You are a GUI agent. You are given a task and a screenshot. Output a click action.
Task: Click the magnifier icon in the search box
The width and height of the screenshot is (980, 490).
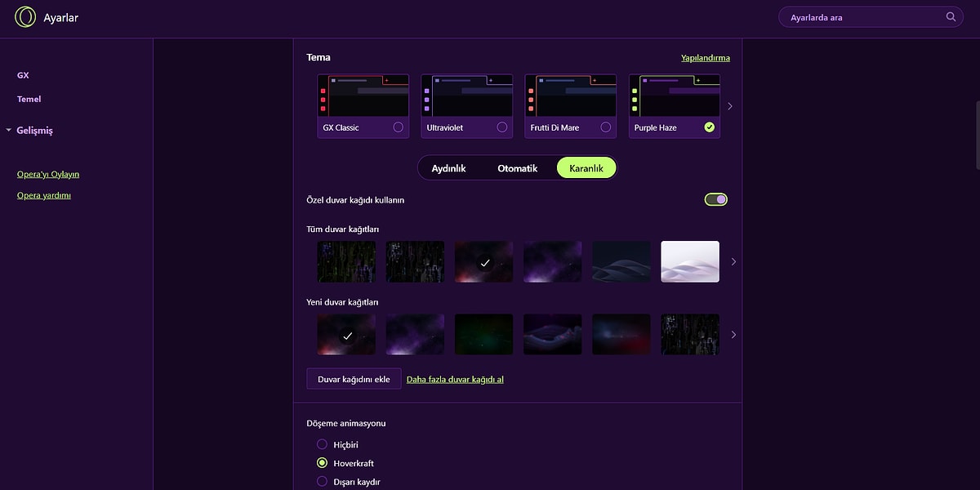(951, 17)
